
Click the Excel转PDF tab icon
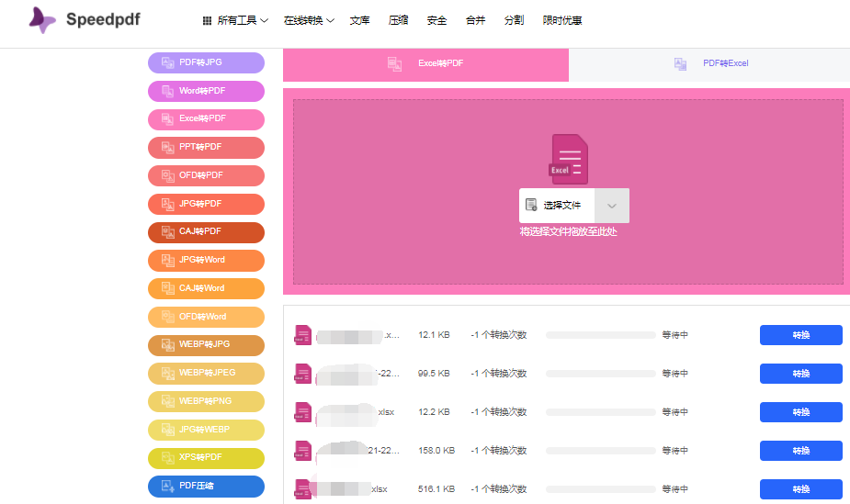(394, 64)
